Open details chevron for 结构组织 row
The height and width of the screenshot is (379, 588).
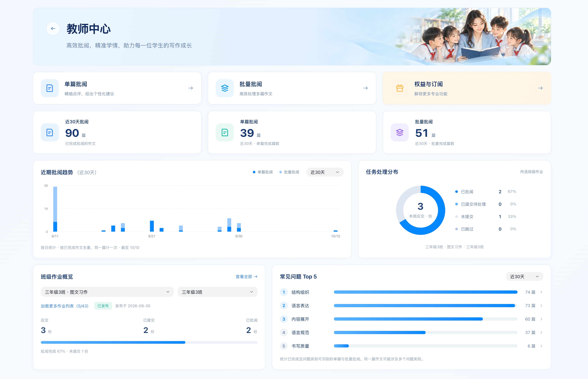(x=541, y=292)
